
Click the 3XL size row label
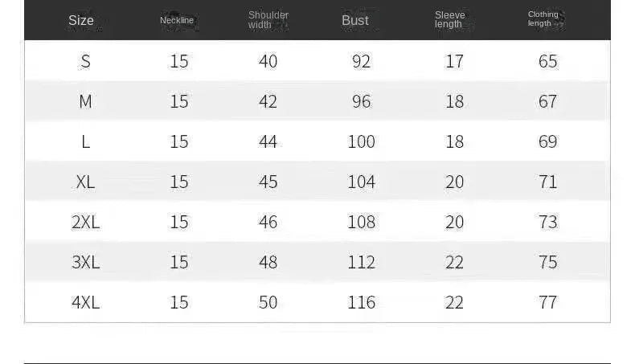pos(85,262)
